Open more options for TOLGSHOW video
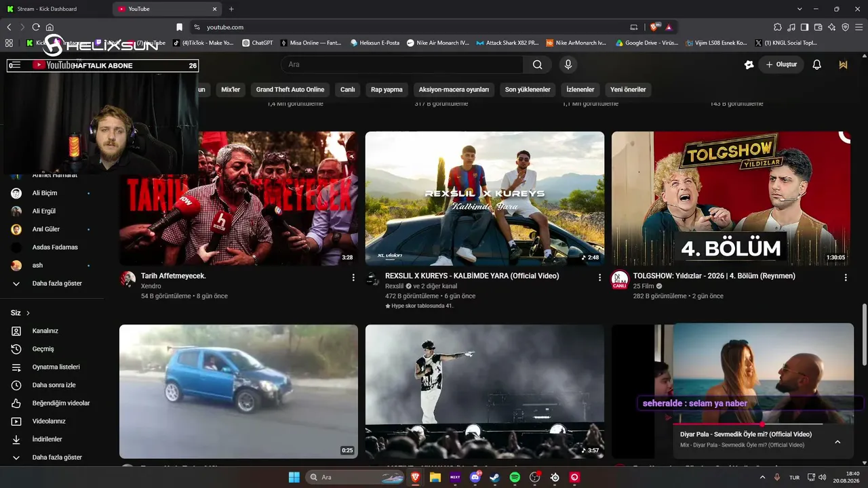 point(846,277)
